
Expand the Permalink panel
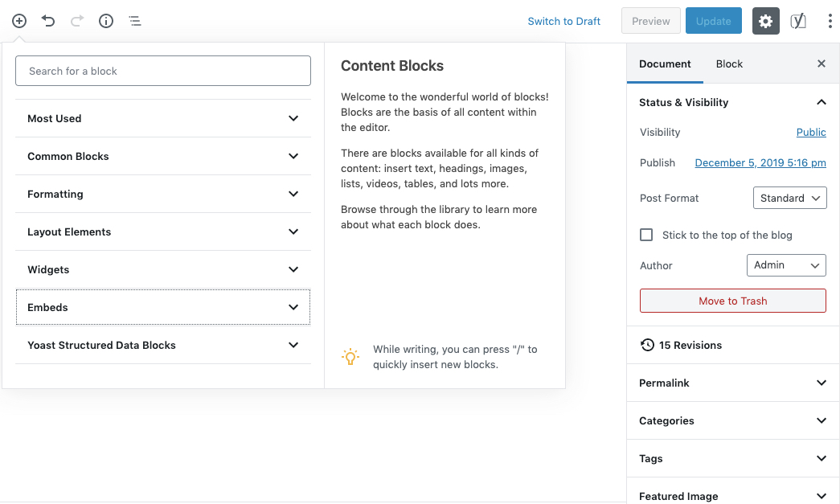[x=733, y=383]
